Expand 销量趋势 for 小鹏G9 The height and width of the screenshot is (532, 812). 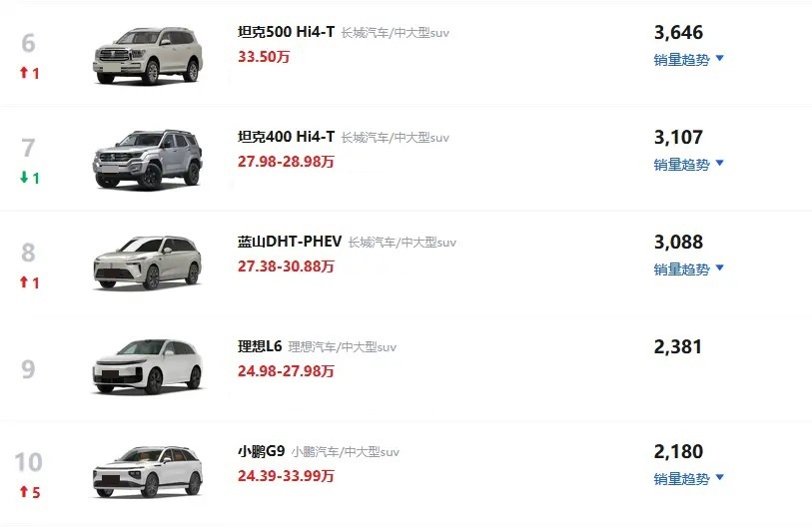688,479
